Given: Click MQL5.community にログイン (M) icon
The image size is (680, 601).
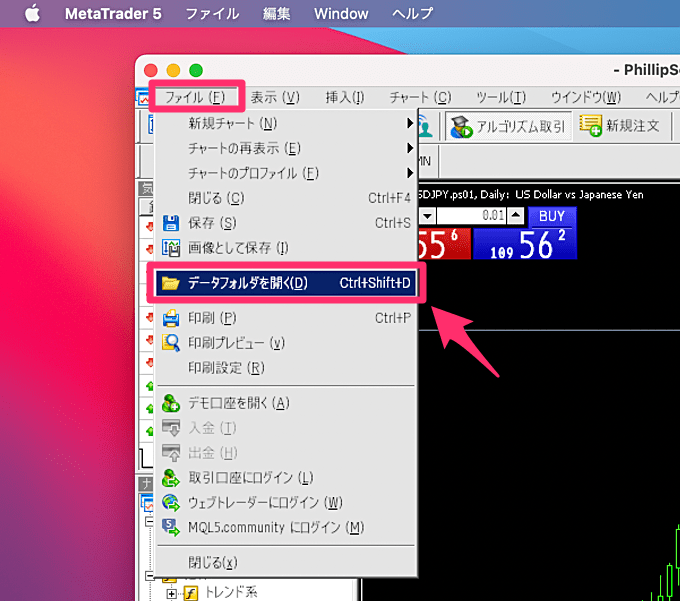Looking at the screenshot, I should [171, 527].
